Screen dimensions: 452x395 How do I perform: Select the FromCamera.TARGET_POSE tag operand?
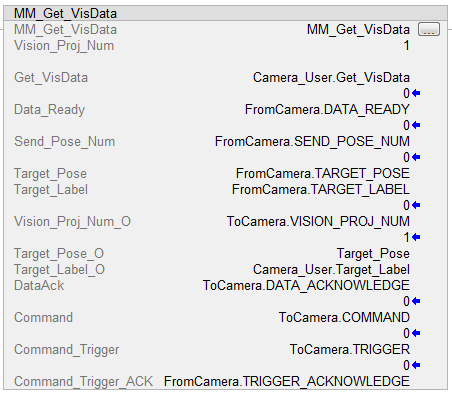[x=323, y=173]
